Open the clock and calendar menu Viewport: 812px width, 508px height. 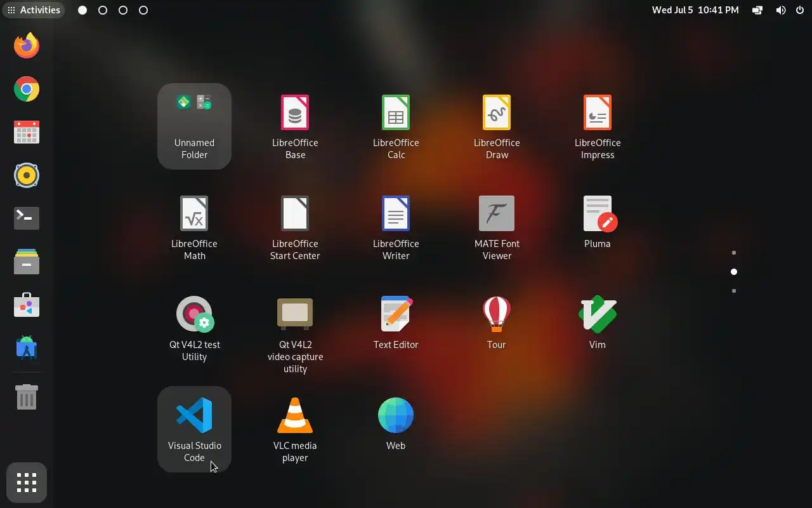[x=695, y=10]
